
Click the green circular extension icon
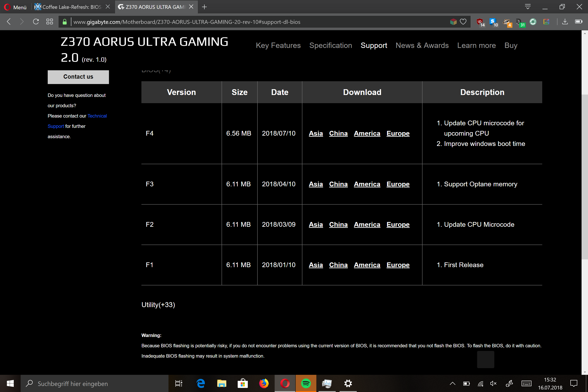(x=533, y=22)
